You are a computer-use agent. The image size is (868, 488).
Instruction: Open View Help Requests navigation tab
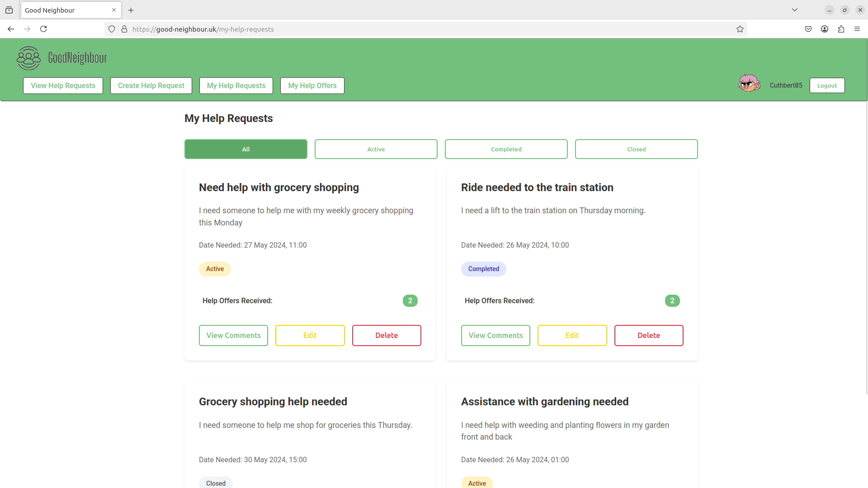[62, 85]
